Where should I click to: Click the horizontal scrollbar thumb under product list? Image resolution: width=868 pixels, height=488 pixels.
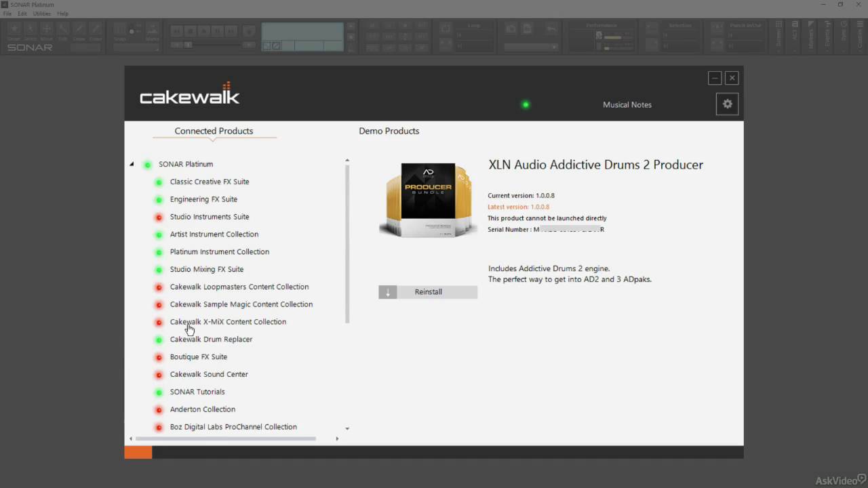click(x=226, y=439)
